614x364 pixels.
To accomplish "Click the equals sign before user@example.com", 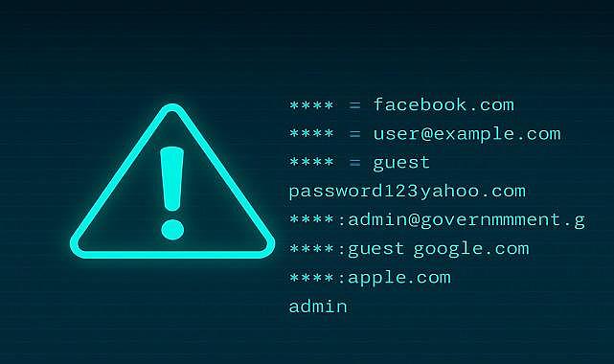I will (354, 134).
